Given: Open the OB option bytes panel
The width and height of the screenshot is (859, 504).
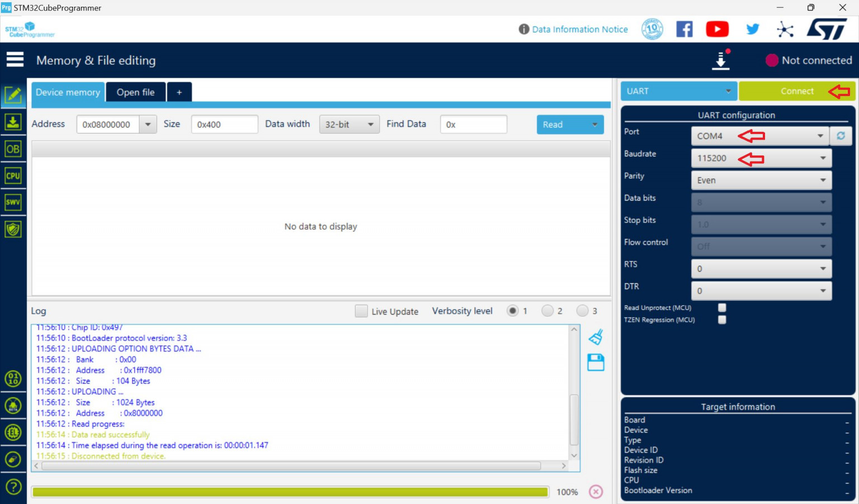Looking at the screenshot, I should point(13,149).
